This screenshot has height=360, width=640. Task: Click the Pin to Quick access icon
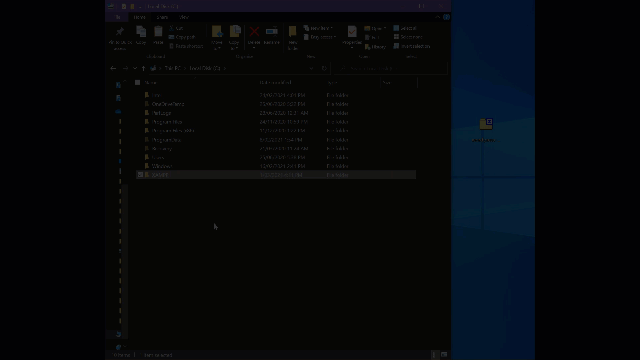[x=120, y=32]
